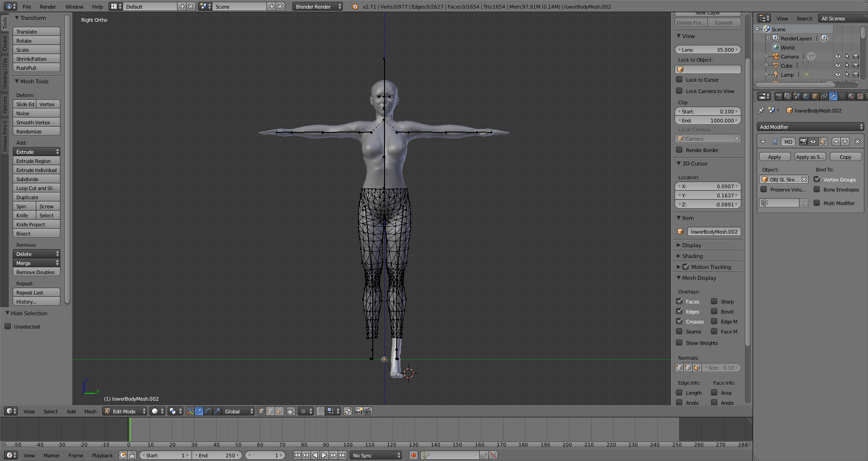Select Face select mode icon
The image size is (868, 461).
point(279,411)
